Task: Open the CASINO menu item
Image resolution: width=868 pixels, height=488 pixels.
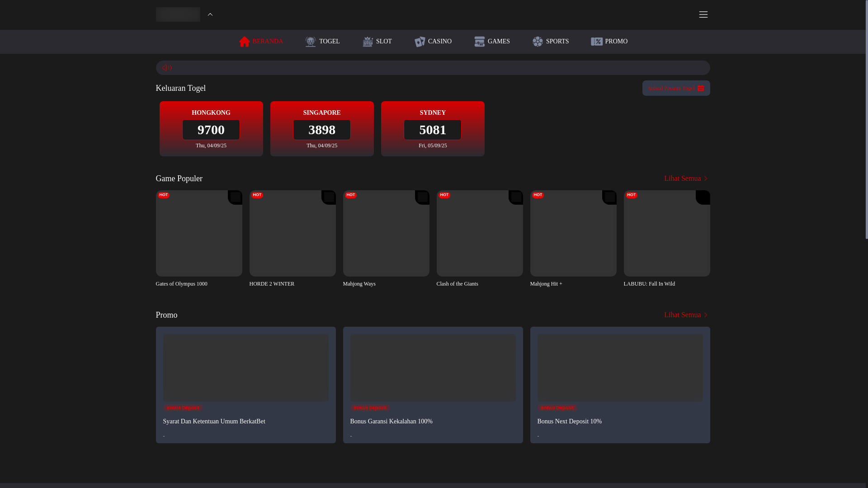Action: [433, 42]
